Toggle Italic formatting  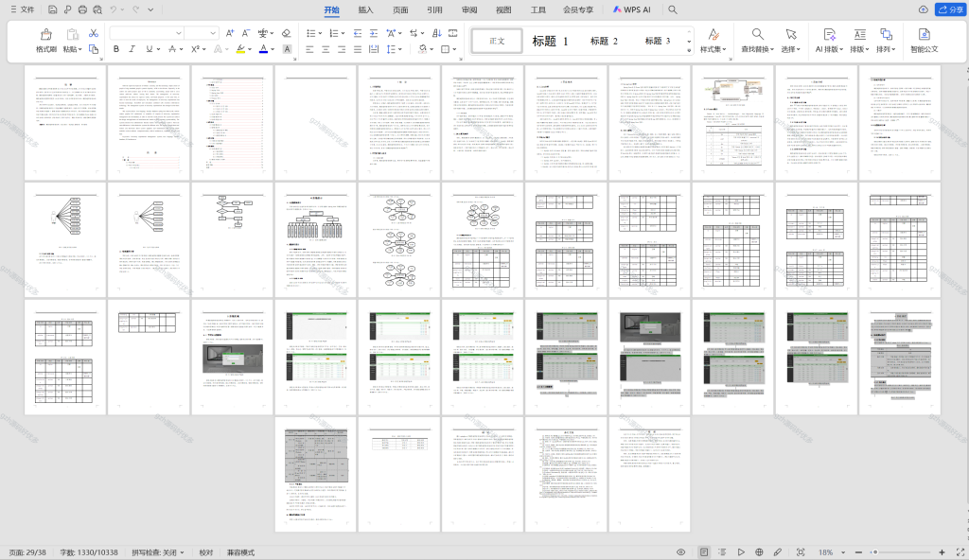point(132,49)
